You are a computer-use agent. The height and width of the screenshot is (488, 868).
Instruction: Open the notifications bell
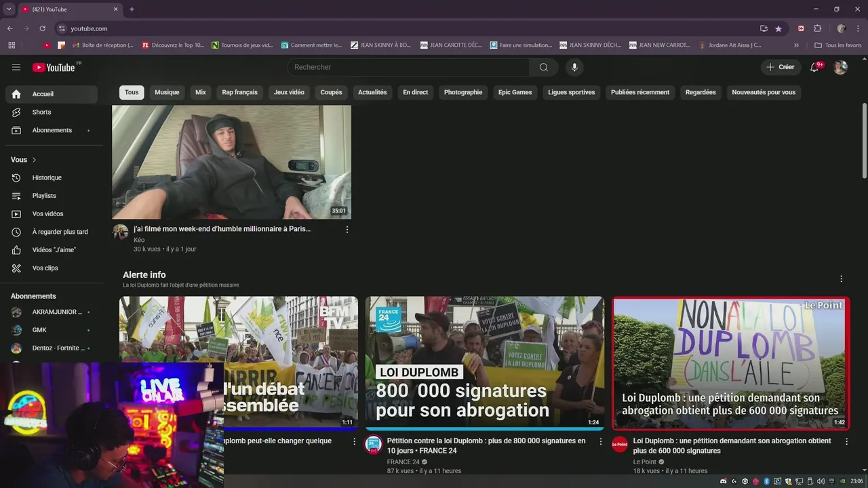pyautogui.click(x=815, y=67)
